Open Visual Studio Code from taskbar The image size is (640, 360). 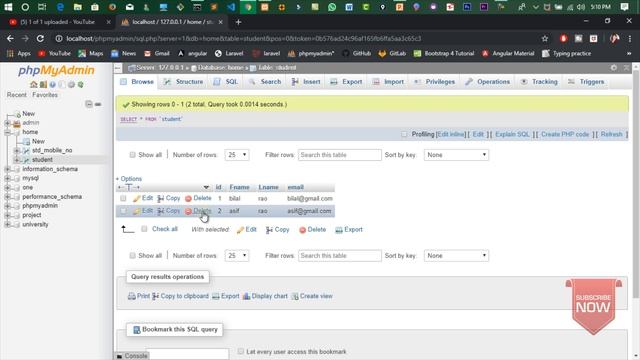[231, 7]
